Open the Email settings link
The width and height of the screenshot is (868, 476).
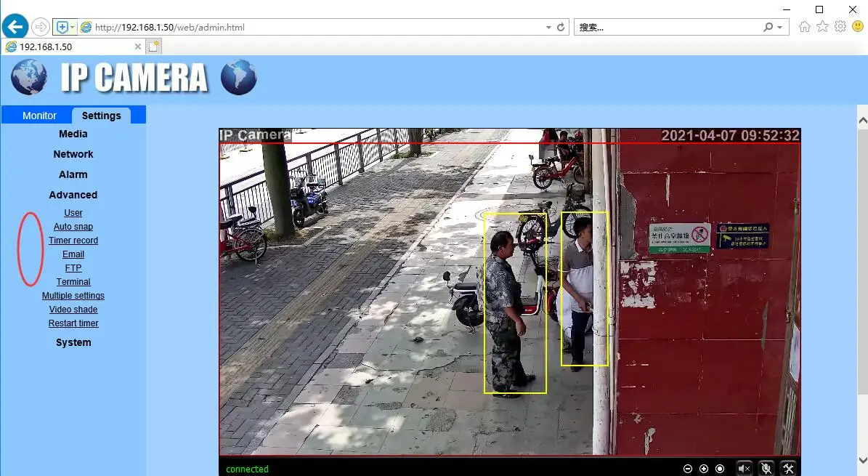click(73, 254)
